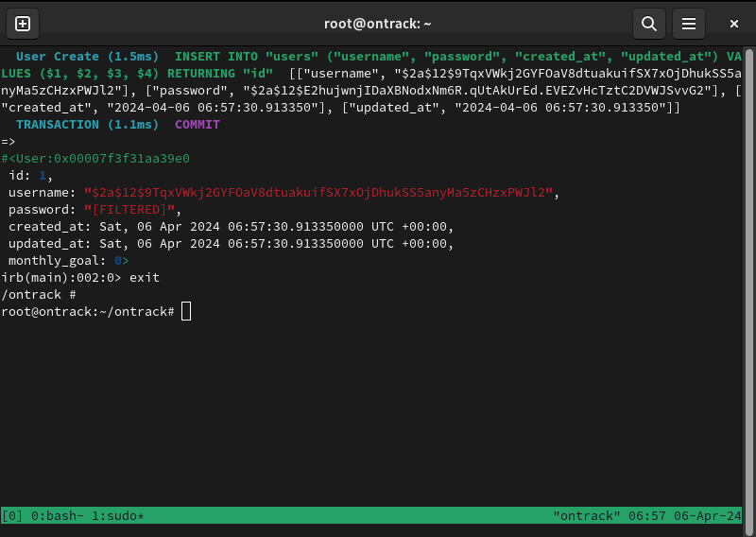Image resolution: width=756 pixels, height=537 pixels.
Task: Click the tmux session index [0]
Action: [12, 515]
